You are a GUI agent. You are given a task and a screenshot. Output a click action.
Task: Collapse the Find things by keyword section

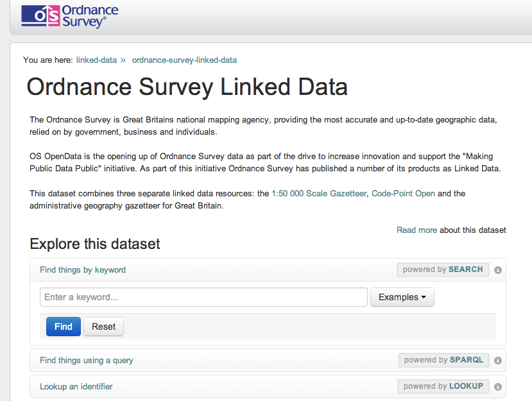(83, 269)
